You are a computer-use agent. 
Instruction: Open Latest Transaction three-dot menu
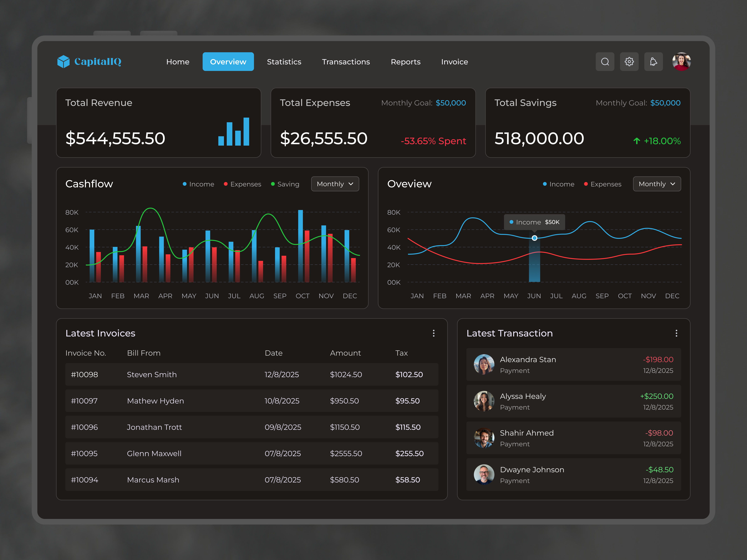coord(676,333)
